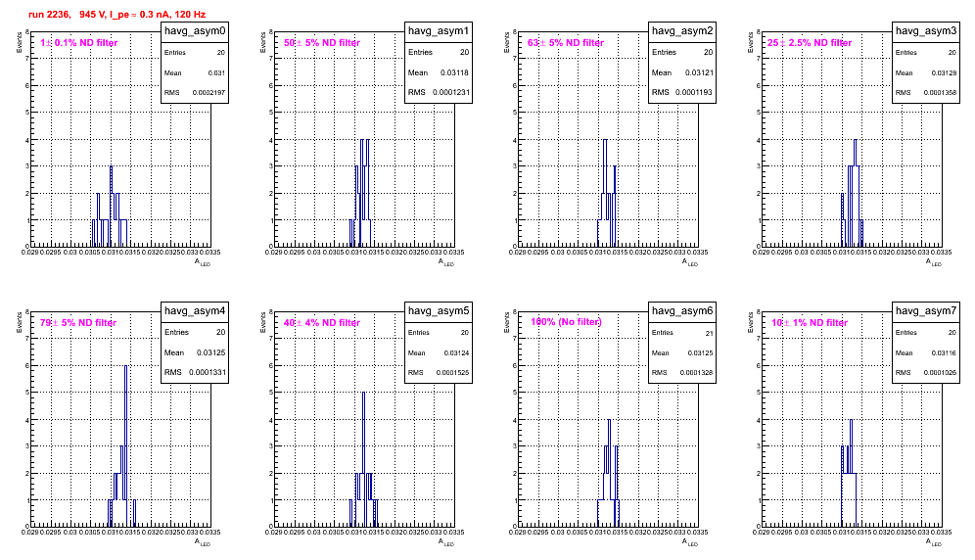Screen dimensions: 975x560
Task: Click the '10± 1% ND filter' label
Action: click(x=810, y=322)
